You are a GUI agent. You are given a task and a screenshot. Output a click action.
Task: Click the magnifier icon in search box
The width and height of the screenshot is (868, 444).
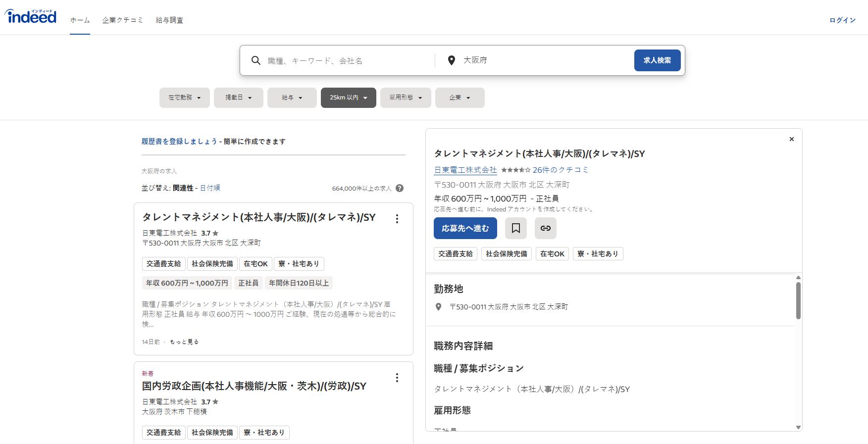click(256, 60)
